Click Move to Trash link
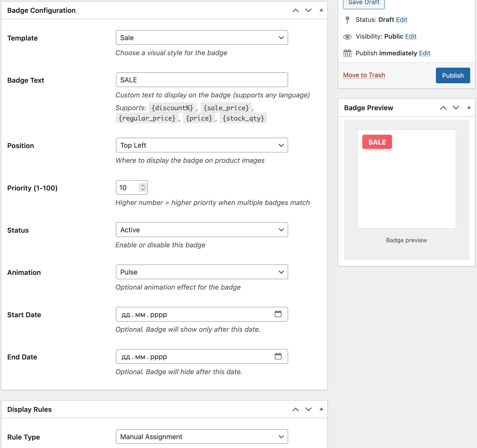Image resolution: width=477 pixels, height=448 pixels. (x=364, y=75)
